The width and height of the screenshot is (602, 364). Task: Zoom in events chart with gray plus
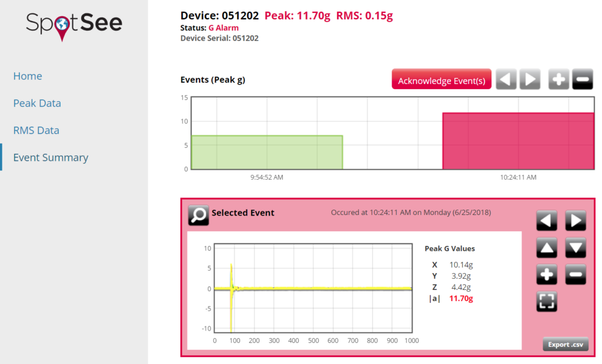tap(558, 79)
